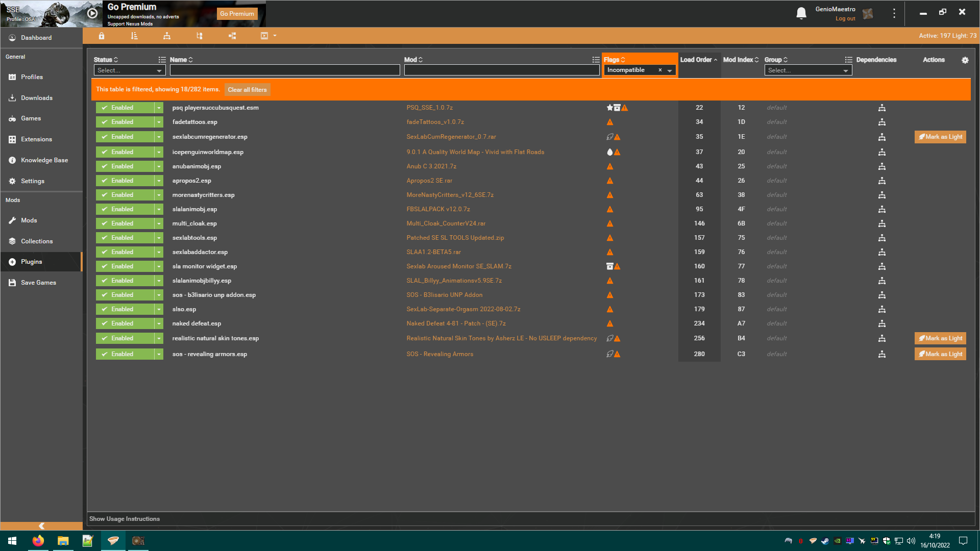The height and width of the screenshot is (551, 980).
Task: Toggle Enabled status of fadetattoos.esp
Action: (125, 122)
